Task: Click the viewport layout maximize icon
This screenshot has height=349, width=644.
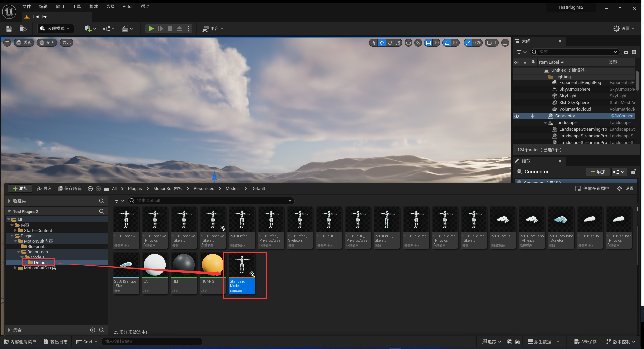Action: [x=505, y=43]
